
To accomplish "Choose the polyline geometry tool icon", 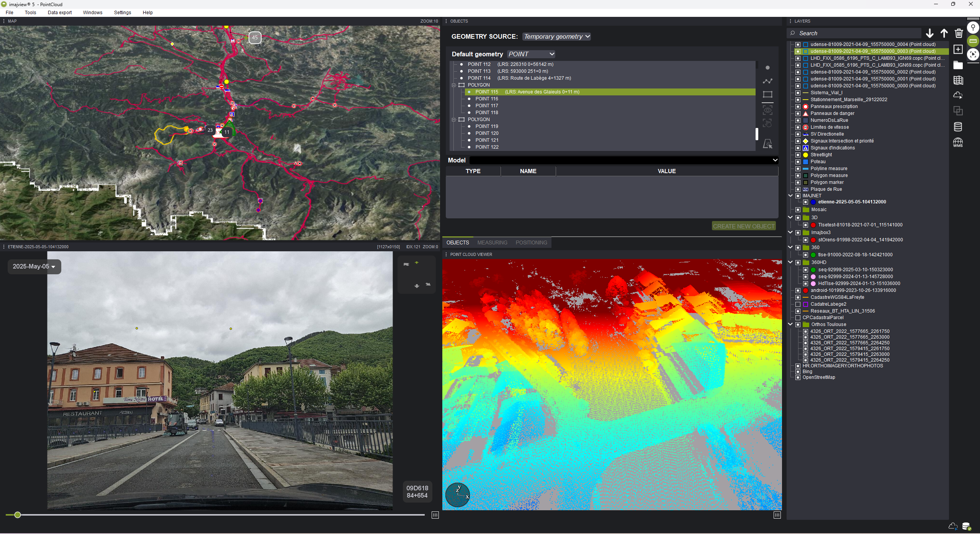I will click(767, 81).
